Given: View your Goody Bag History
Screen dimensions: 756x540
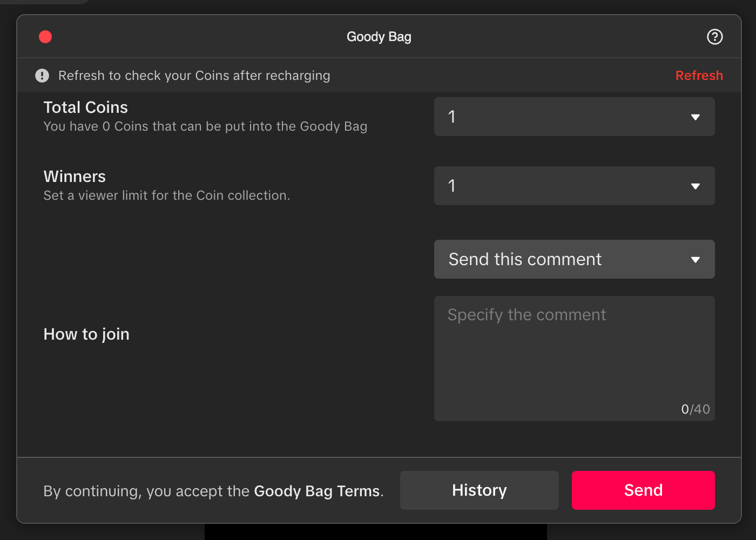Looking at the screenshot, I should 479,490.
